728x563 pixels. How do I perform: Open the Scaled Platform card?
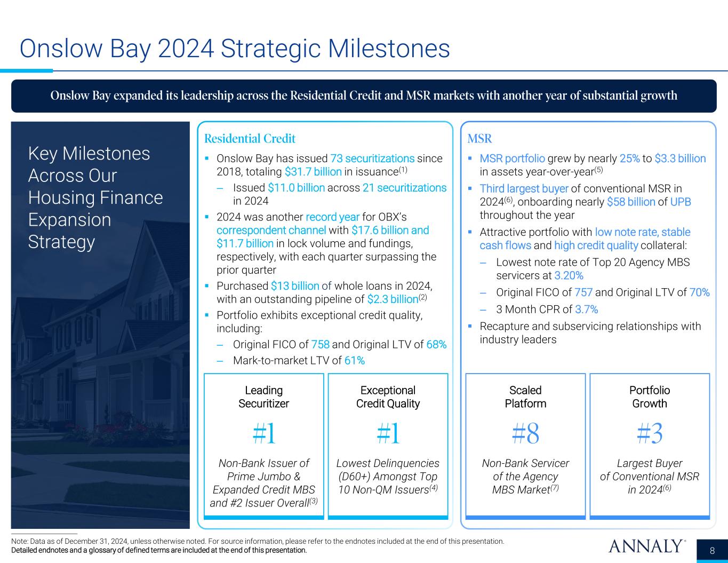tap(525, 446)
